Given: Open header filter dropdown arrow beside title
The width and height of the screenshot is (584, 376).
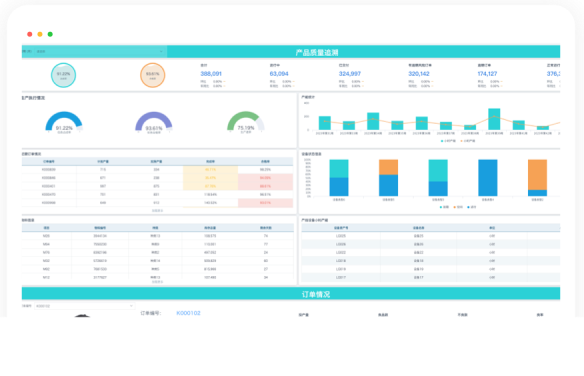Looking at the screenshot, I should pos(161,51).
